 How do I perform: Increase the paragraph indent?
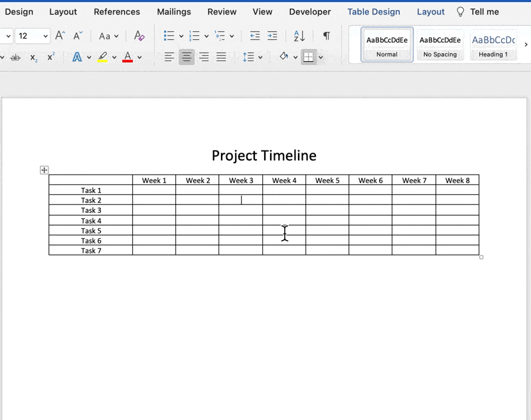tap(271, 35)
